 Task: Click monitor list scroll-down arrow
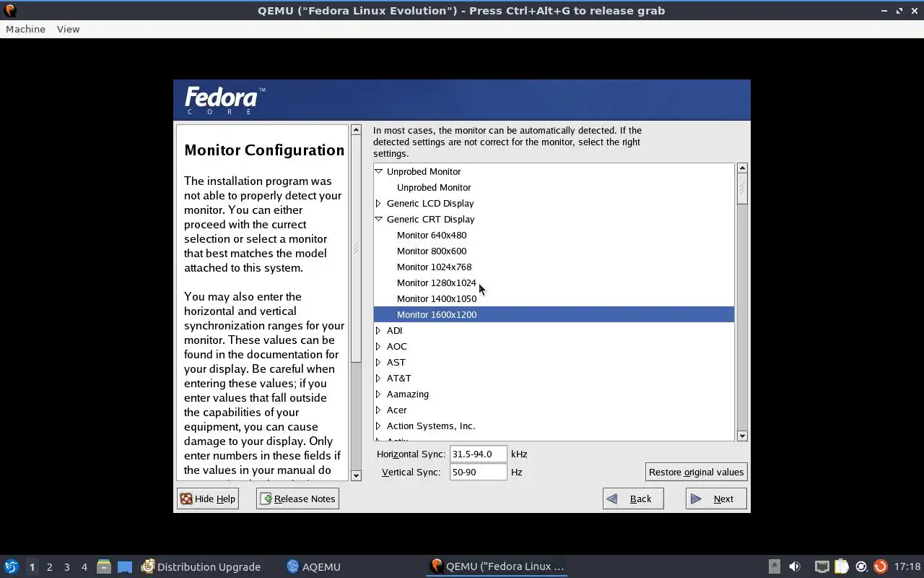coord(742,436)
